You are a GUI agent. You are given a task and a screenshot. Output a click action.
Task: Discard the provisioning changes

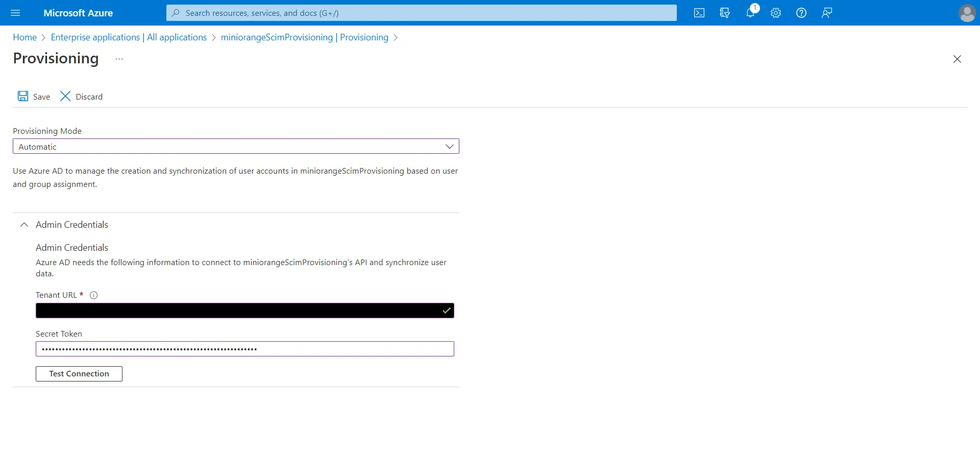click(81, 96)
